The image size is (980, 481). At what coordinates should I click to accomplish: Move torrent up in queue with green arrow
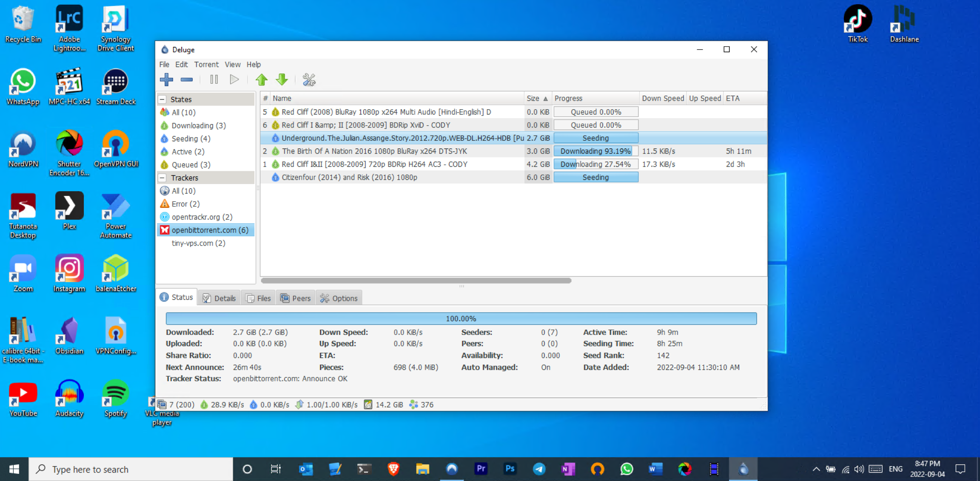pos(262,79)
